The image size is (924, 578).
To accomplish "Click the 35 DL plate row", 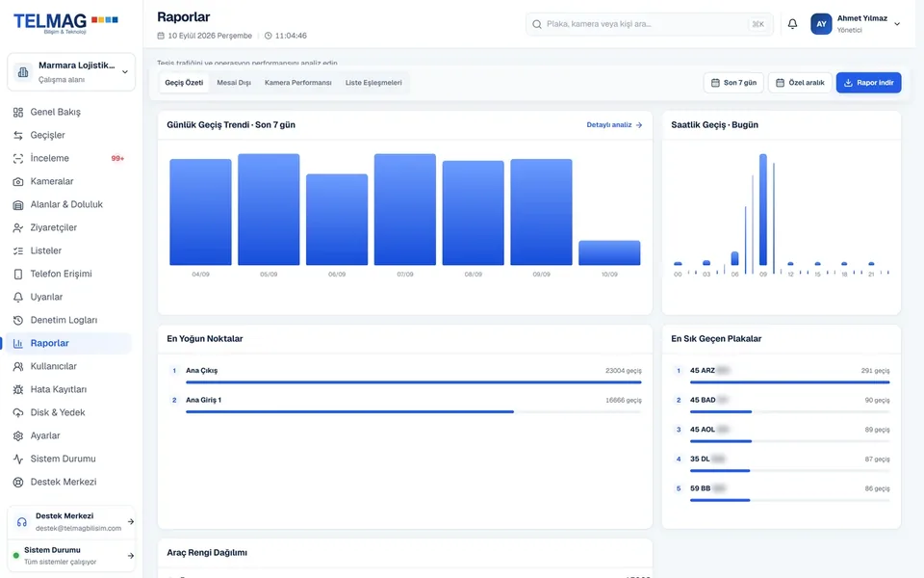I will [x=782, y=463].
